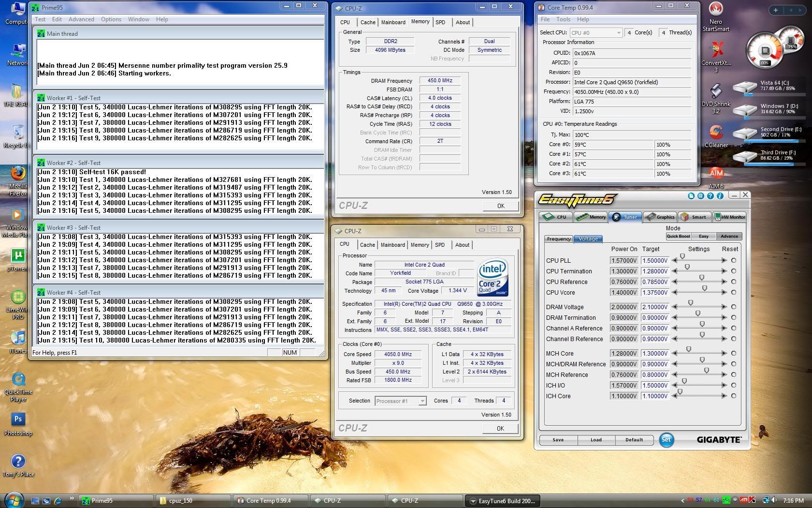
Task: Launch QuickTime Player shortcut
Action: pos(18,387)
